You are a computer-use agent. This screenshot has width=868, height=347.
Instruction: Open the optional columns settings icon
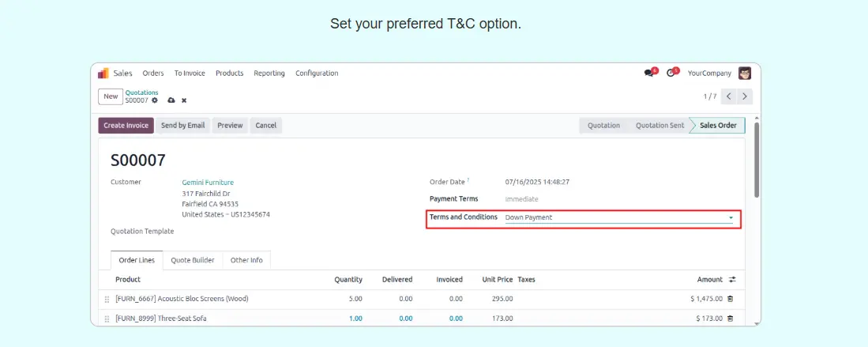point(732,280)
